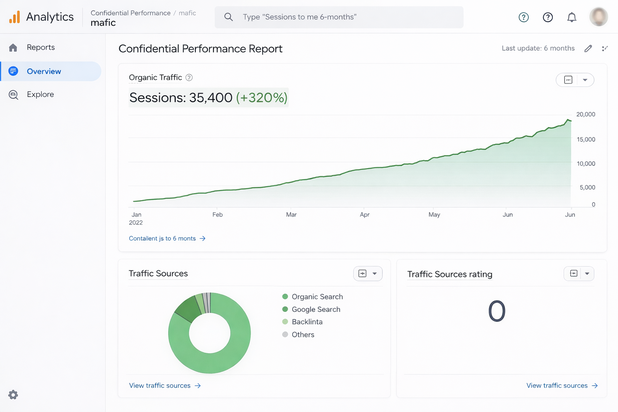Click the Organic Search legend color dot
Viewport: 618px width, 412px height.
(x=285, y=296)
